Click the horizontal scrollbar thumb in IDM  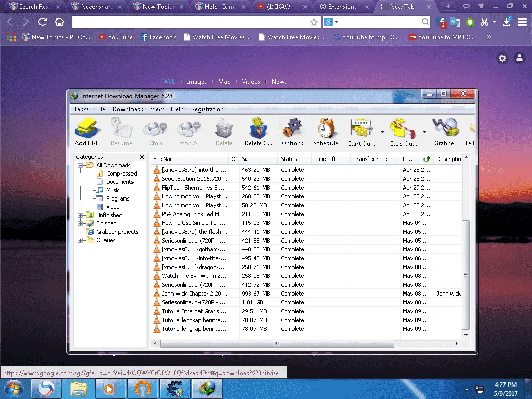coord(277,344)
